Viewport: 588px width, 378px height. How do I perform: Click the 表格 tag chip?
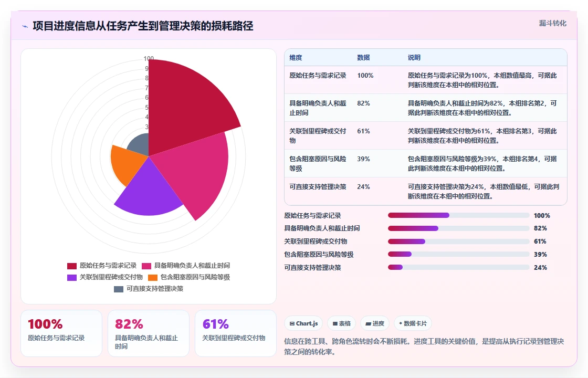click(x=341, y=323)
